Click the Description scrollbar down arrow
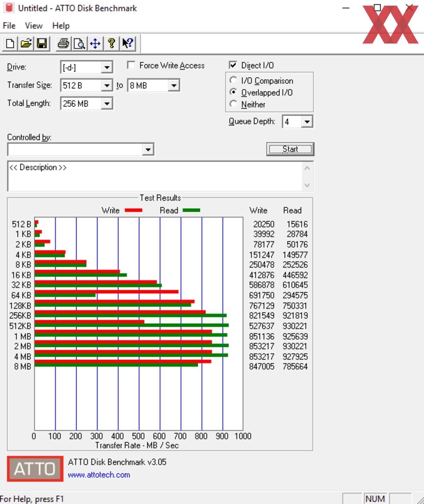Screen dimensions: 424x504 307,185
